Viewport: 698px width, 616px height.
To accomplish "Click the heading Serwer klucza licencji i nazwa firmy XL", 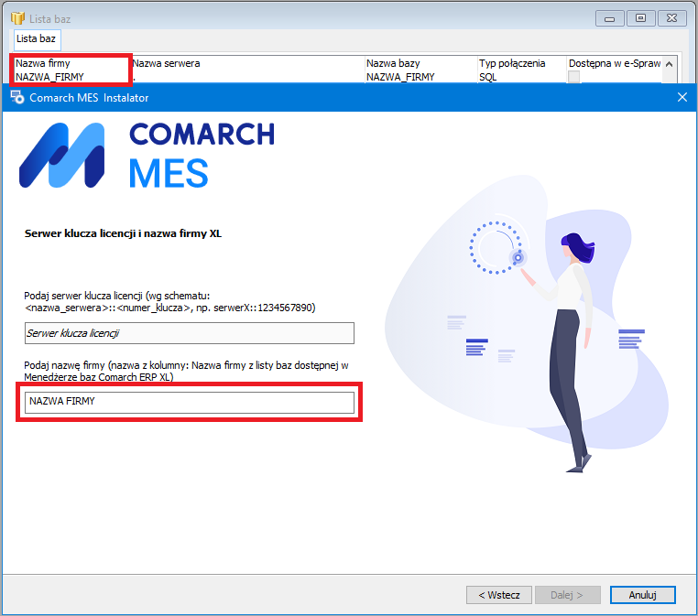I will click(x=123, y=233).
